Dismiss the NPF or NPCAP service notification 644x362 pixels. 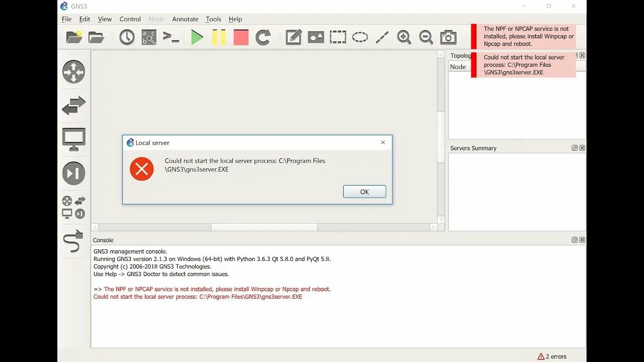point(524,36)
